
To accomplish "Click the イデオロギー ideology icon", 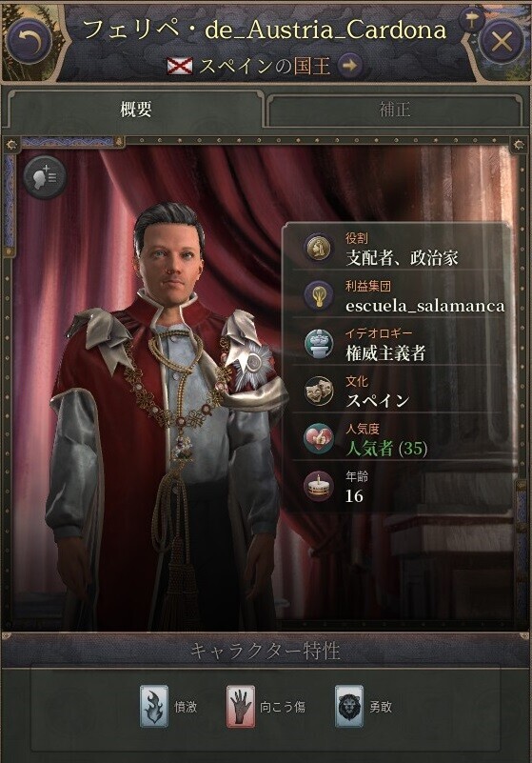I will coord(319,344).
